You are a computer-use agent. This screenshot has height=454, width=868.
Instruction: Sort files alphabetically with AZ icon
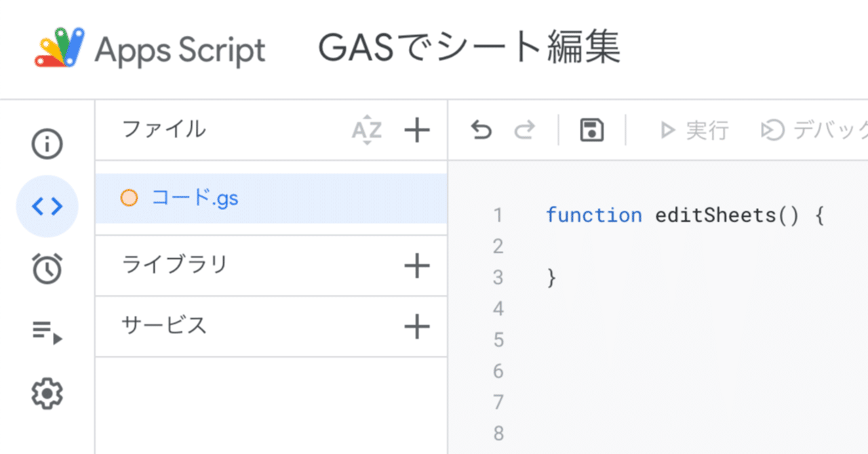click(x=366, y=130)
